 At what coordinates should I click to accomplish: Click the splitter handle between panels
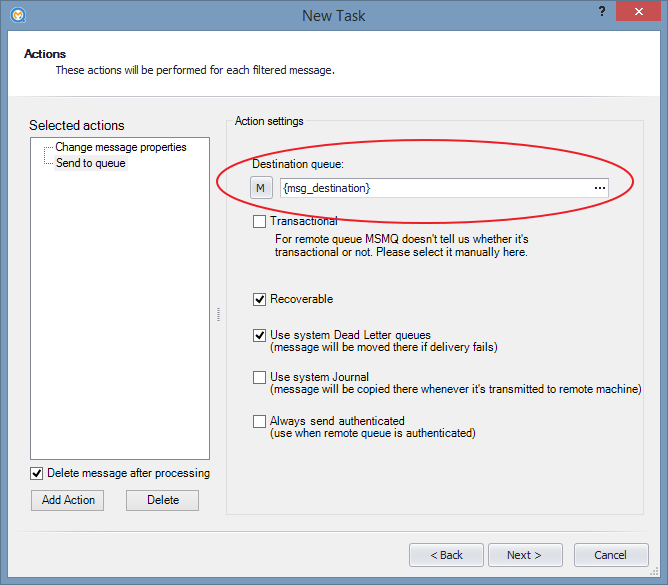[219, 314]
